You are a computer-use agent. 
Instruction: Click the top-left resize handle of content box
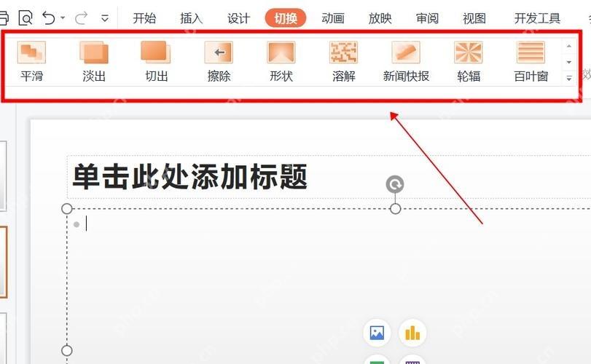tap(67, 208)
